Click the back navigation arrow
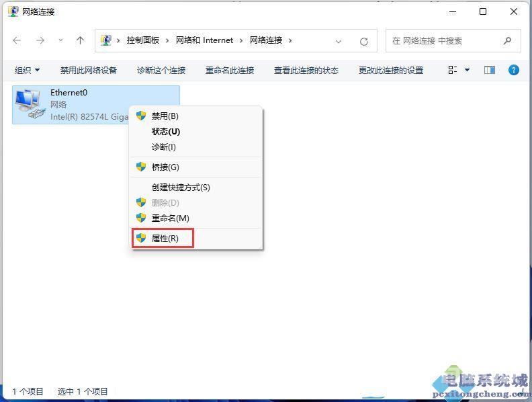The image size is (532, 402). click(x=17, y=41)
